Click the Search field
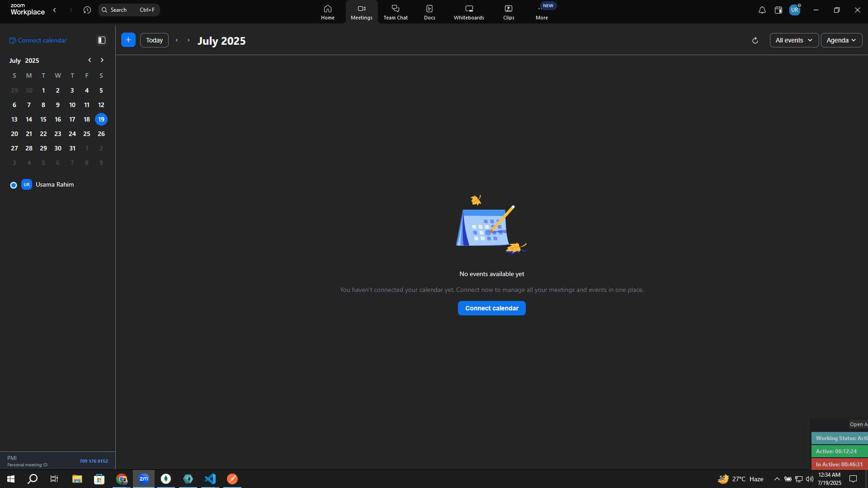Viewport: 868px width, 488px height. tap(129, 10)
